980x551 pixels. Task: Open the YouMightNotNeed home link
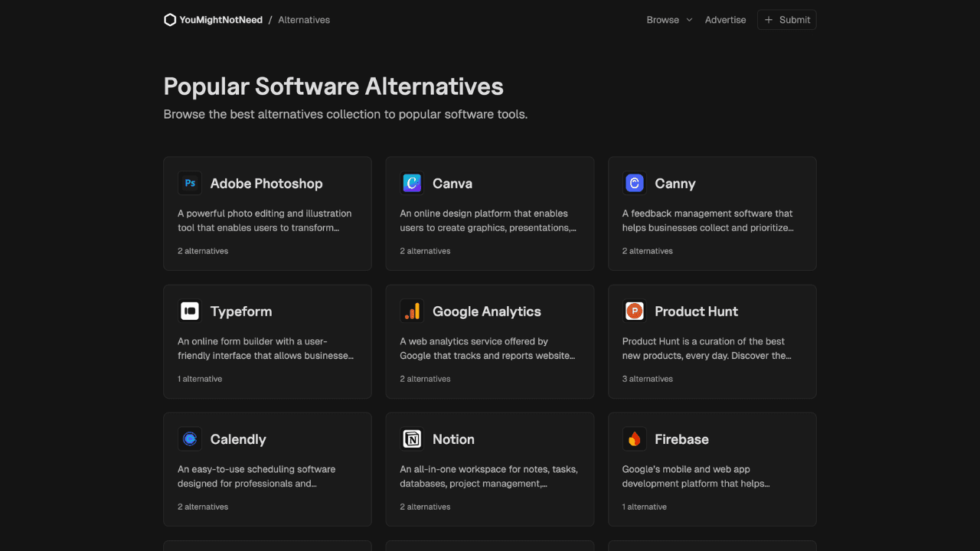coord(220,20)
